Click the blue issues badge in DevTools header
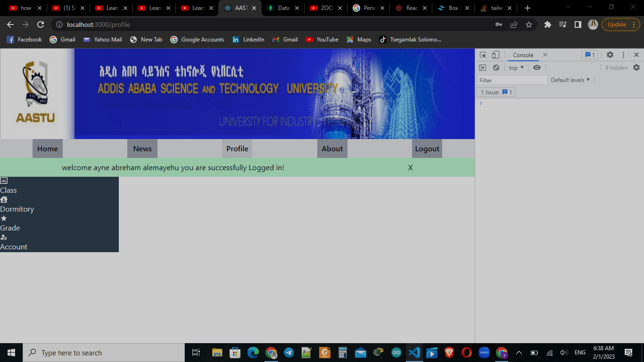This screenshot has height=362, width=644. point(590,55)
